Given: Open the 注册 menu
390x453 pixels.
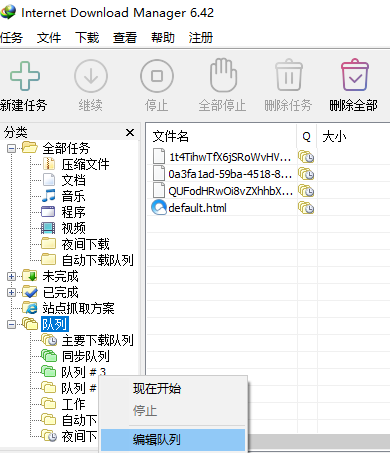Looking at the screenshot, I should click(201, 38).
